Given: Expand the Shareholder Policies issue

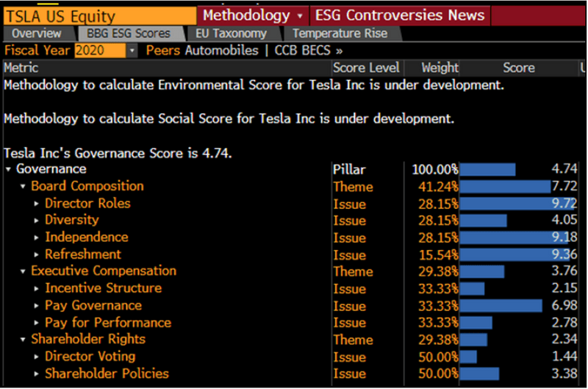Looking at the screenshot, I should coord(36,374).
